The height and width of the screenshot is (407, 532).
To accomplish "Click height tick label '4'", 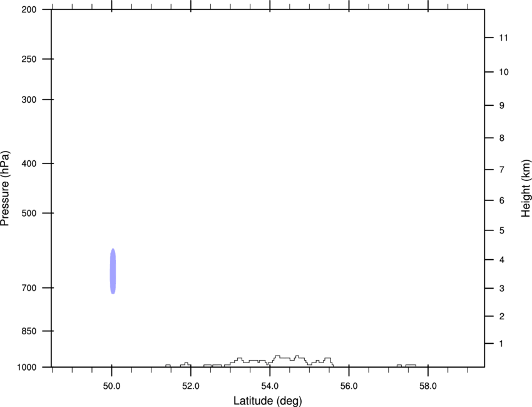I will 502,260.
